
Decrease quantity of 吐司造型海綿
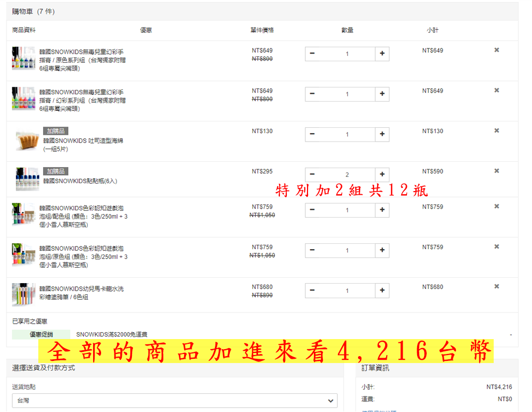(312, 134)
